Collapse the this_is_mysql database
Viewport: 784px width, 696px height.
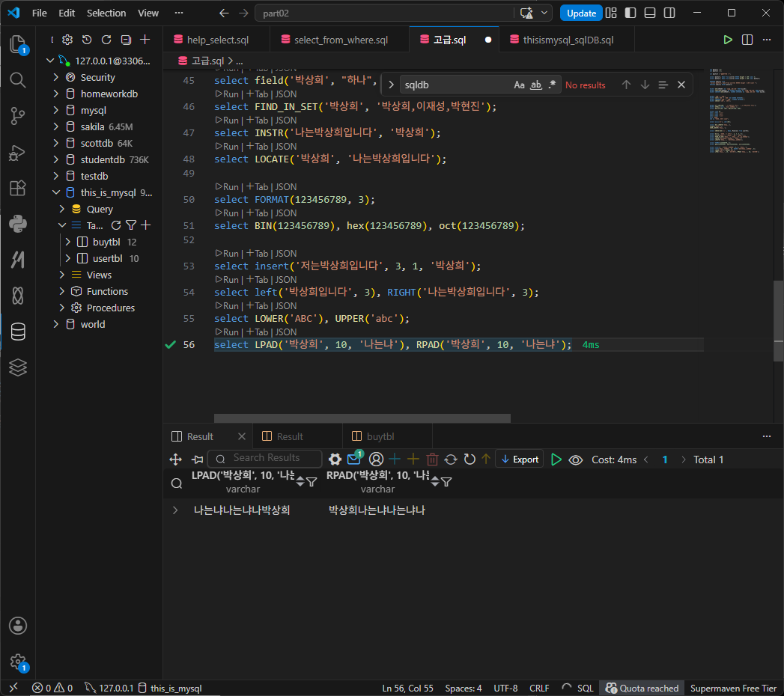56,193
